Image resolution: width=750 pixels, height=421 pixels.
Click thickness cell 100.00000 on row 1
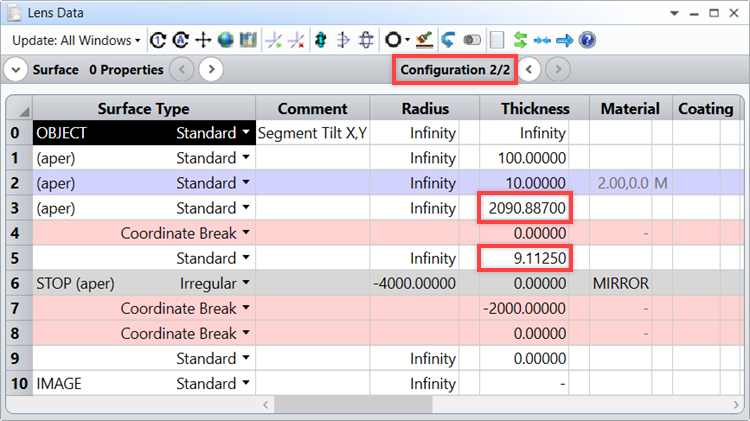[x=525, y=158]
